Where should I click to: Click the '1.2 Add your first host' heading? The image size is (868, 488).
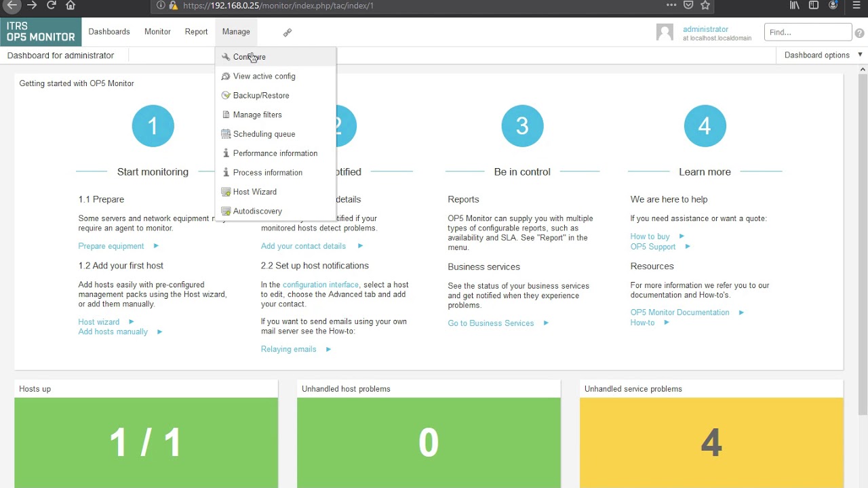[x=121, y=266]
